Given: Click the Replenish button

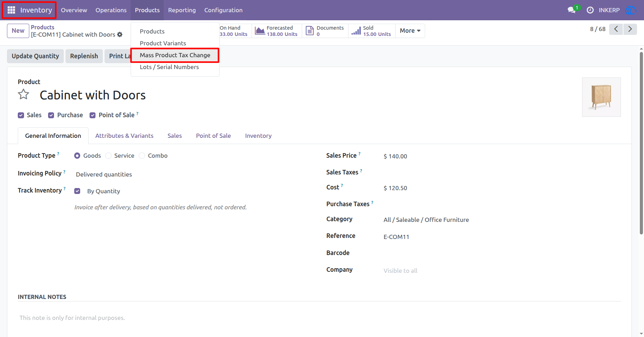Looking at the screenshot, I should (x=84, y=56).
